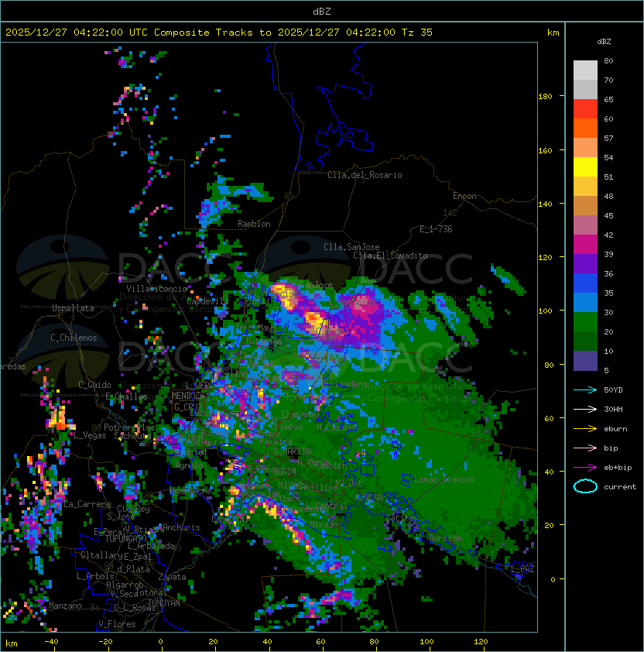Click the pink bip arrow symbol
The width and height of the screenshot is (644, 652).
click(x=585, y=448)
